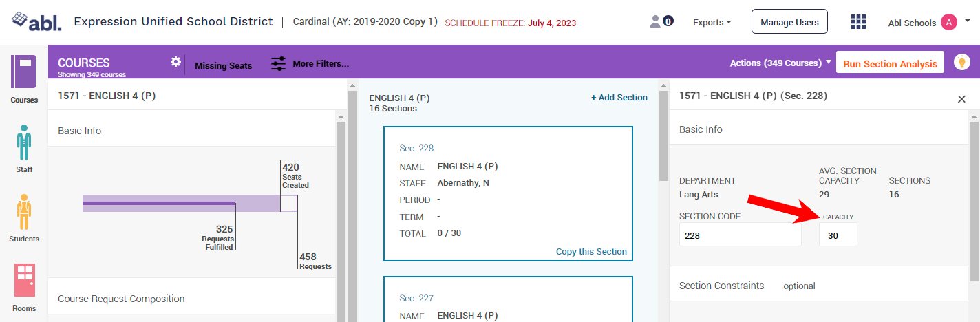980x322 pixels.
Task: Go to the Students sidebar icon
Action: tap(24, 212)
